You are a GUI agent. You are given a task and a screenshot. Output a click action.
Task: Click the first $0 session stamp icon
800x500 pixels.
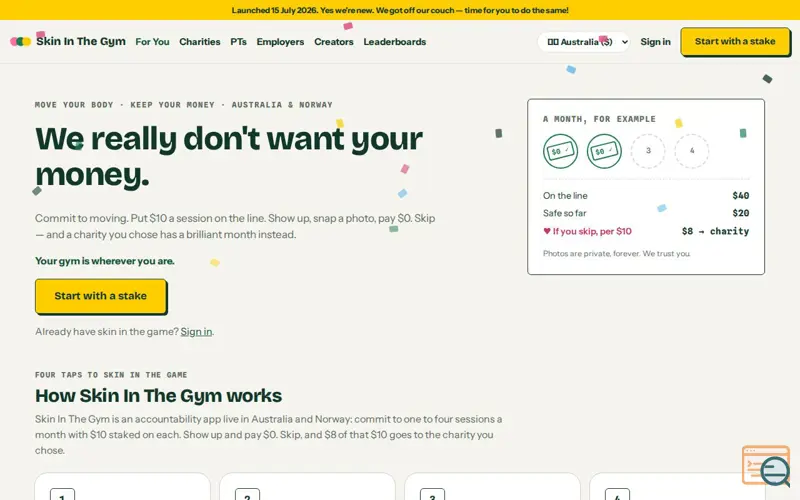(560, 151)
